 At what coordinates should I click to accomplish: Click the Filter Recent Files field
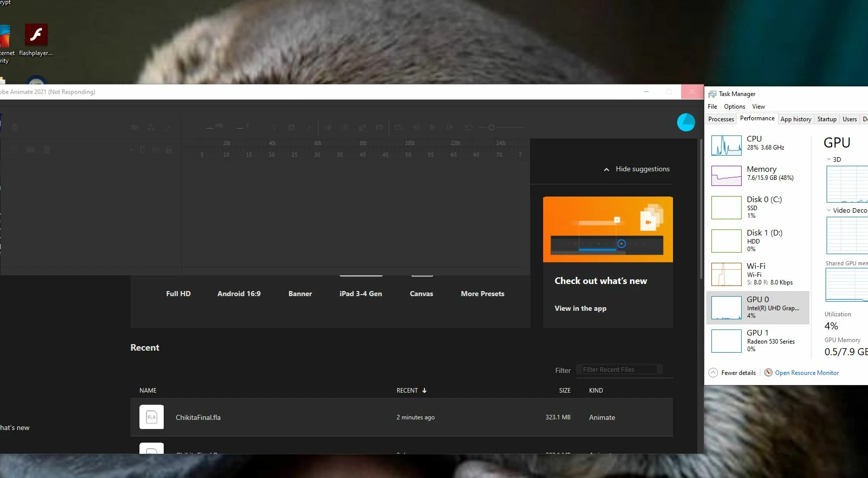coord(619,369)
